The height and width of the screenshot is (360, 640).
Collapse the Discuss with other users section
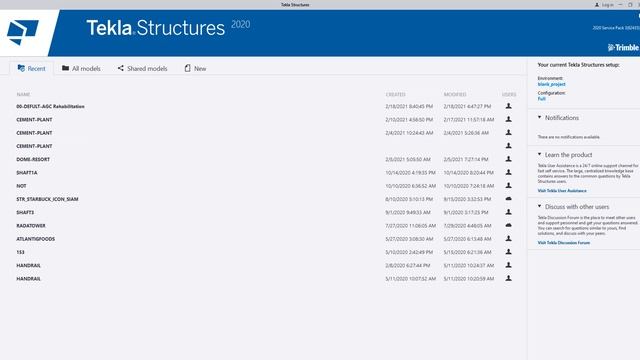(x=539, y=207)
